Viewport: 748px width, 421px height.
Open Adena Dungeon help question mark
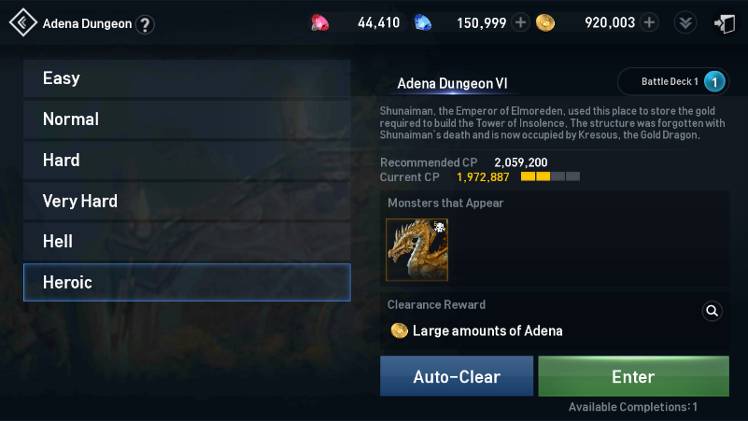pos(145,24)
